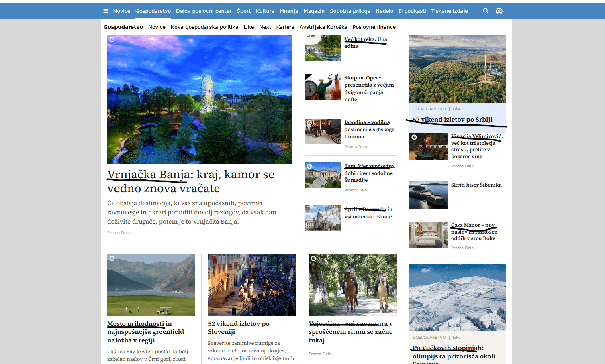Click badge icon on Vrnjačka Banja image
The width and height of the screenshot is (605, 364).
[x=112, y=39]
